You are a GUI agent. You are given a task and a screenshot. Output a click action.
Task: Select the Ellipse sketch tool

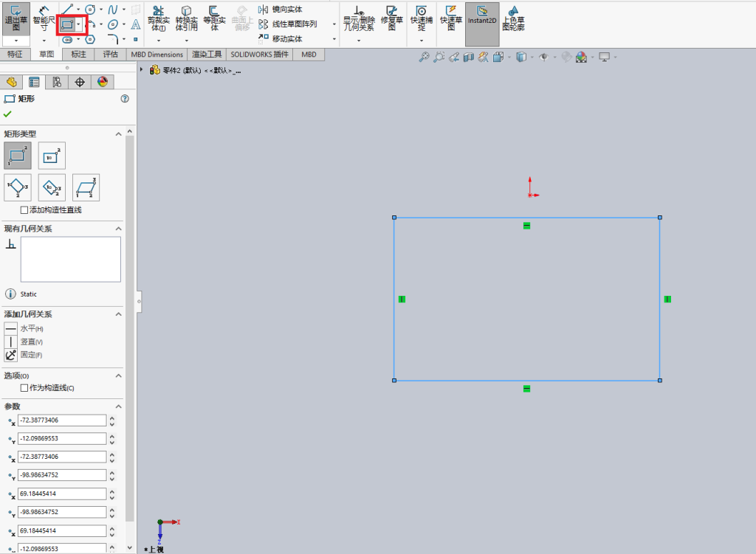(x=113, y=24)
